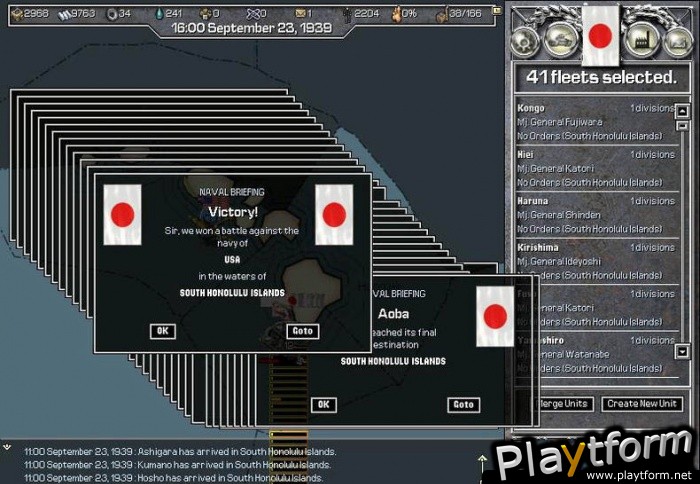Click the supplies icon showing 0

pyautogui.click(x=205, y=14)
